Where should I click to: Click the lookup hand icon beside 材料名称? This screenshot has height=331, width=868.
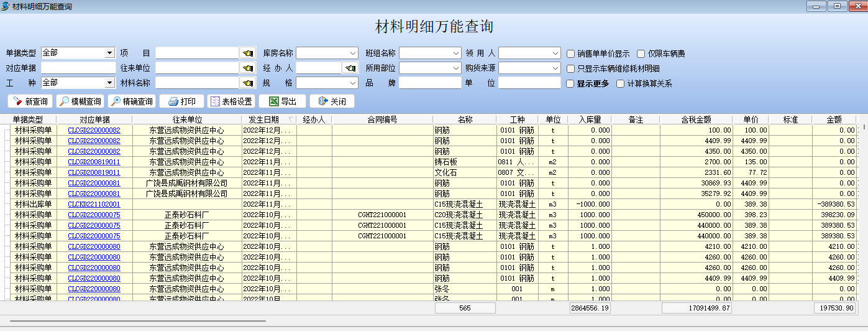248,83
